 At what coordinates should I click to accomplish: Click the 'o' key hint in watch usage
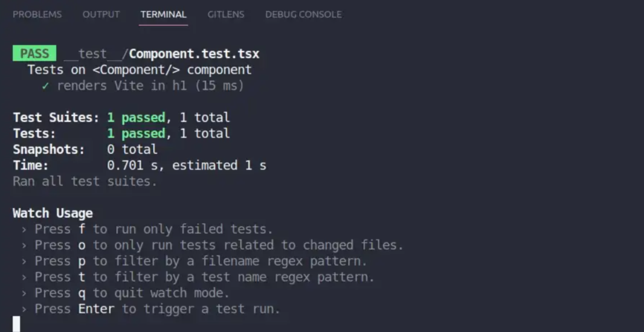pyautogui.click(x=82, y=246)
